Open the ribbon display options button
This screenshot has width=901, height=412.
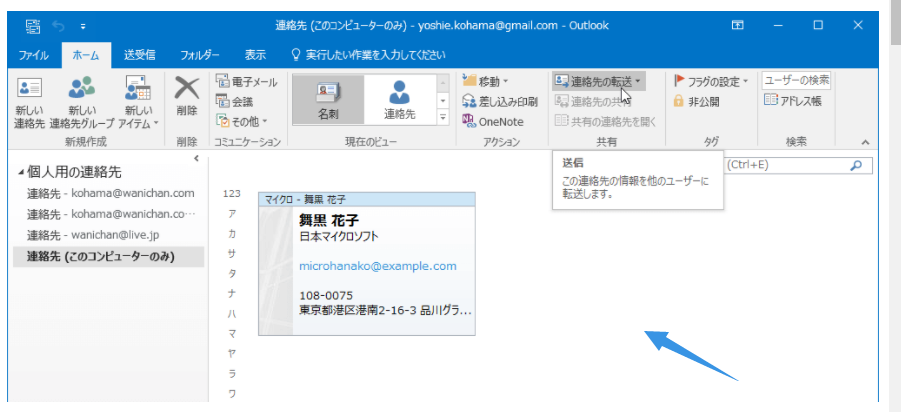(737, 25)
